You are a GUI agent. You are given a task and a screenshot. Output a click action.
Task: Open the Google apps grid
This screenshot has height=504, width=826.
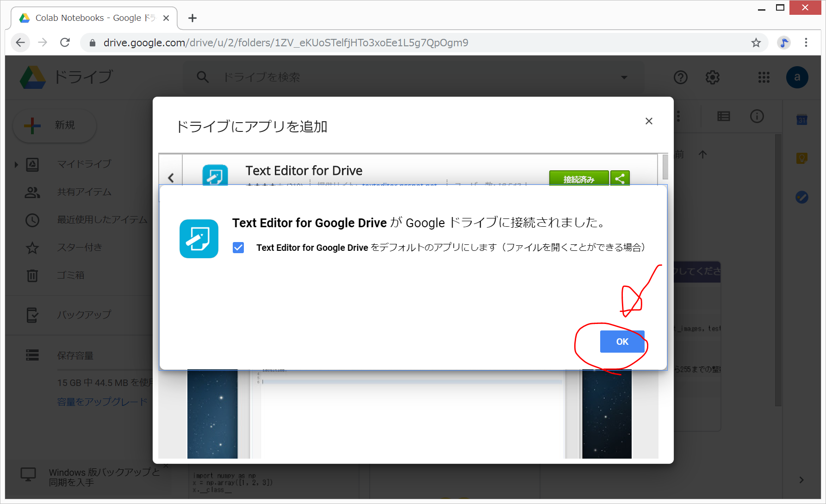764,77
